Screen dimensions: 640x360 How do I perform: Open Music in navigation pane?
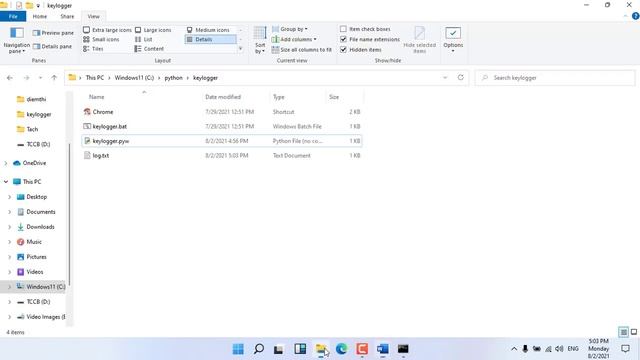29,242
